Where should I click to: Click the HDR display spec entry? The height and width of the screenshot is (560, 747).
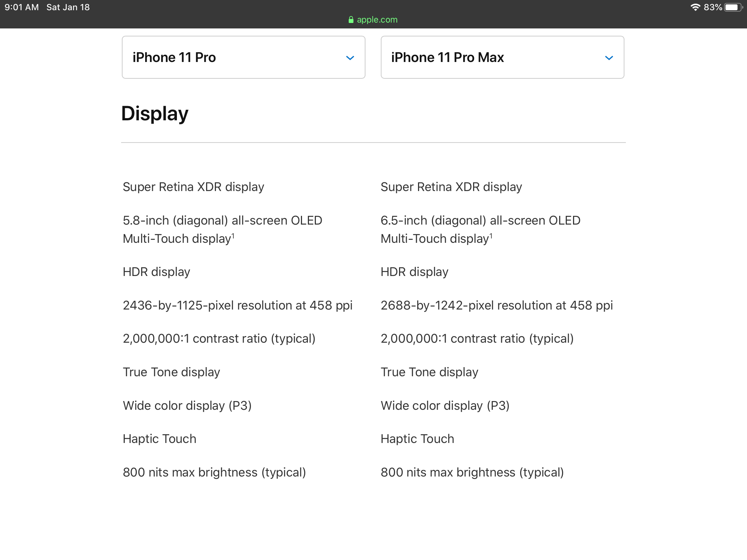tap(156, 272)
